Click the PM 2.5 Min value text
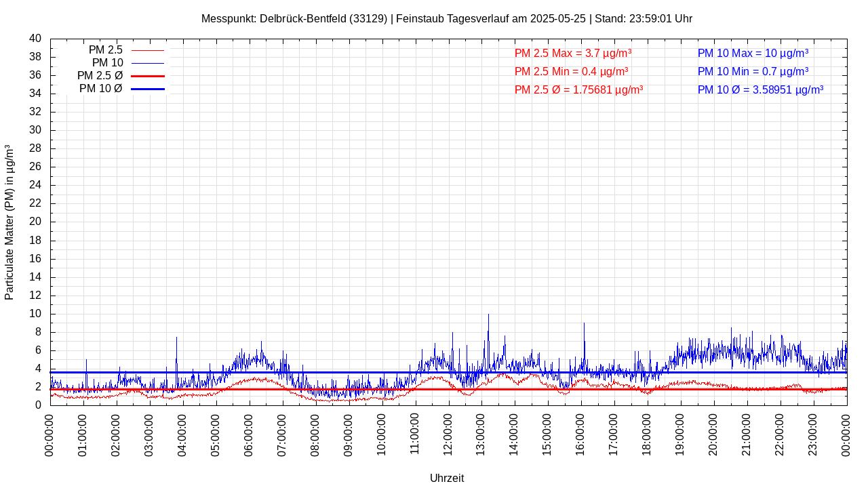The width and height of the screenshot is (868, 488). pos(571,71)
